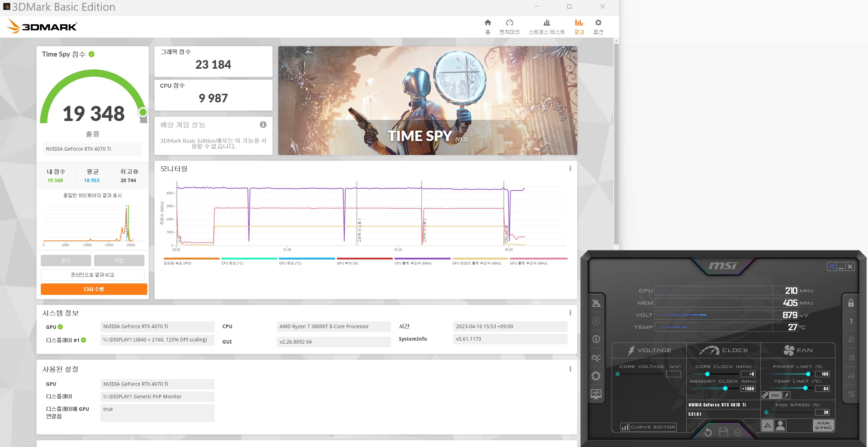Click Afterburner apply (checkmark) icon
The height and width of the screenshot is (447, 868).
pyautogui.click(x=739, y=433)
